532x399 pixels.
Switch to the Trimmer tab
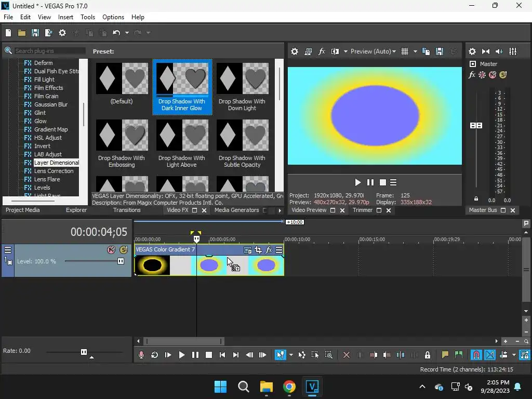tap(362, 210)
